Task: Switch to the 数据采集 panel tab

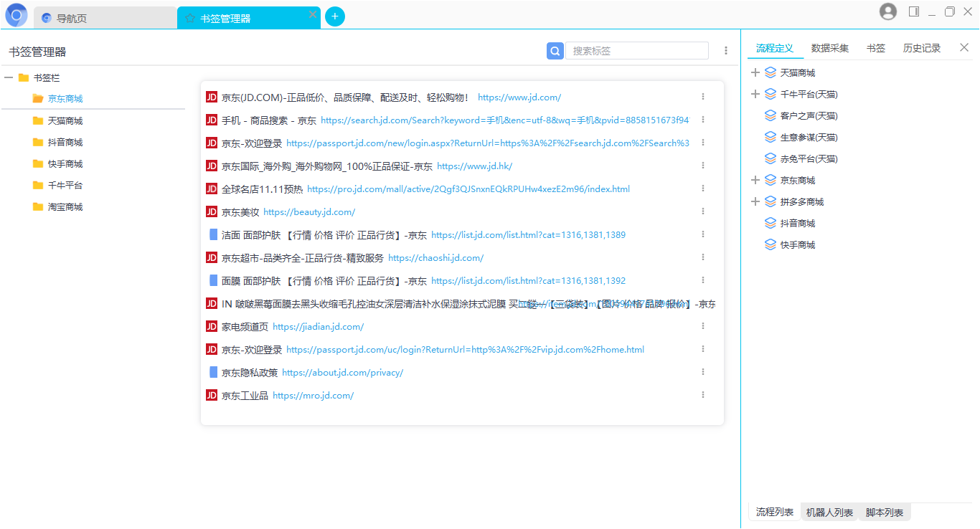Action: point(830,48)
